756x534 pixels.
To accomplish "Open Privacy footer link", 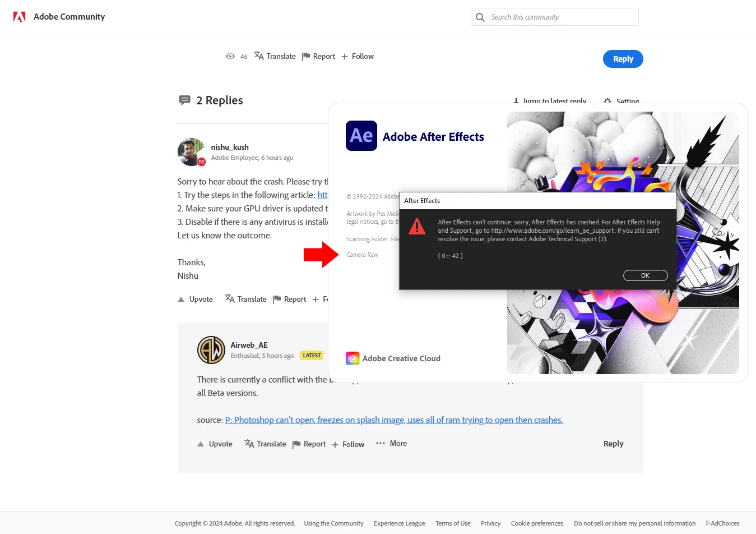I will pyautogui.click(x=490, y=523).
